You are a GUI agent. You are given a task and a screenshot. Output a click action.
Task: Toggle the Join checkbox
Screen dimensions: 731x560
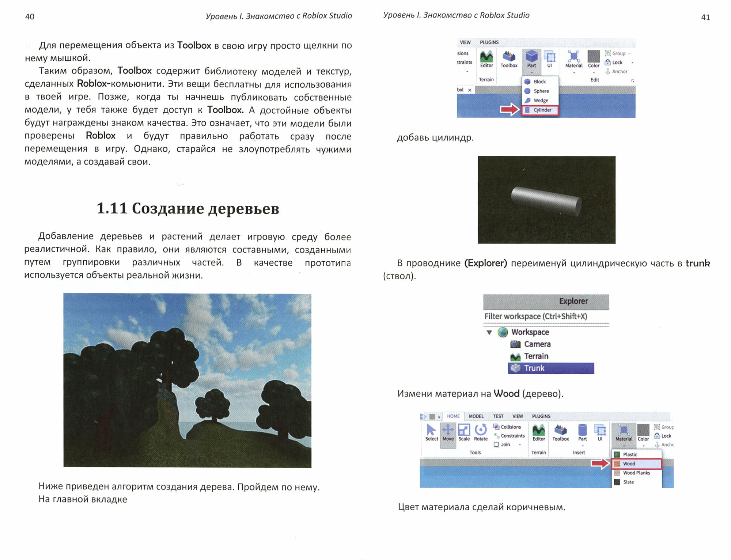tap(496, 444)
